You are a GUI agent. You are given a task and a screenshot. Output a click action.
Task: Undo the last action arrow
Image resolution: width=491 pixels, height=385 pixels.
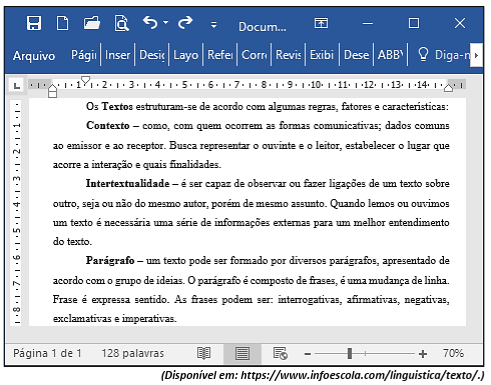click(x=150, y=23)
